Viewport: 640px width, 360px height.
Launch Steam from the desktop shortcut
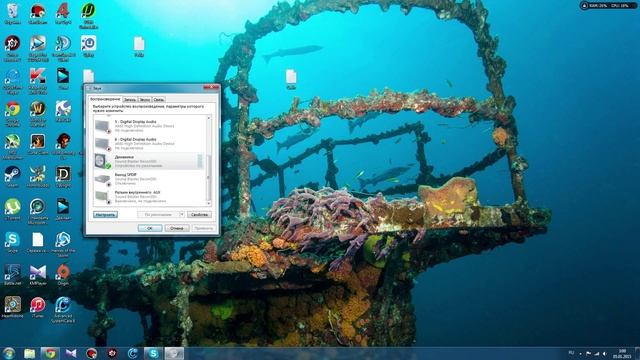click(12, 177)
